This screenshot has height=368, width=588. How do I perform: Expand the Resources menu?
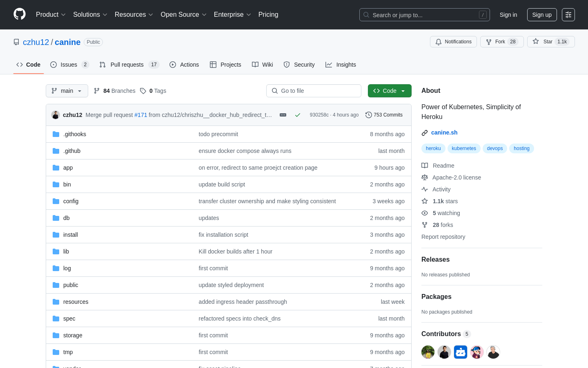[134, 14]
